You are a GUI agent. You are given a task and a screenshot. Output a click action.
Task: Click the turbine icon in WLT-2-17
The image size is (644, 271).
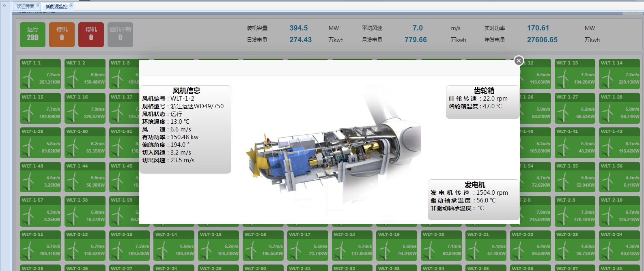295,250
